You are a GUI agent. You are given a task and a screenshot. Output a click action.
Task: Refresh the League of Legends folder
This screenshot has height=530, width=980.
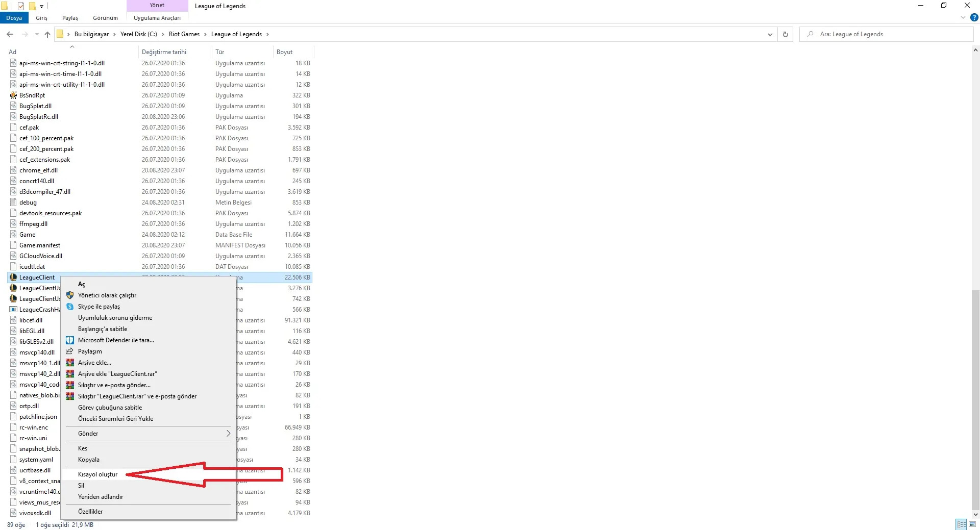click(786, 34)
